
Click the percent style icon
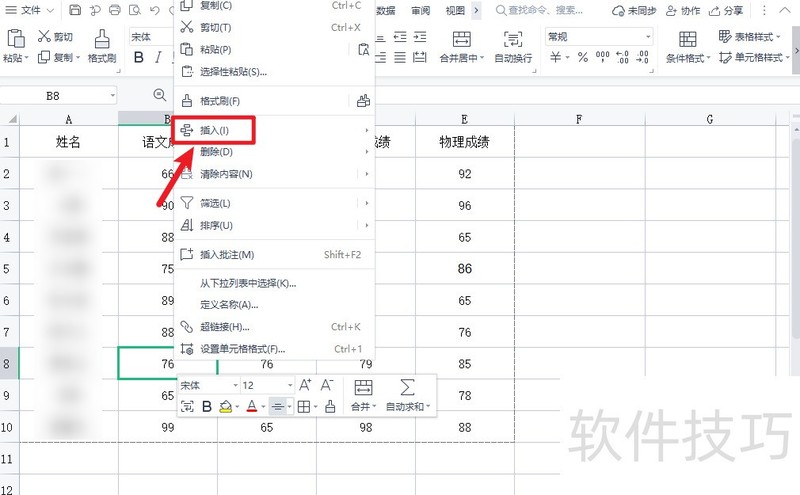pos(583,57)
